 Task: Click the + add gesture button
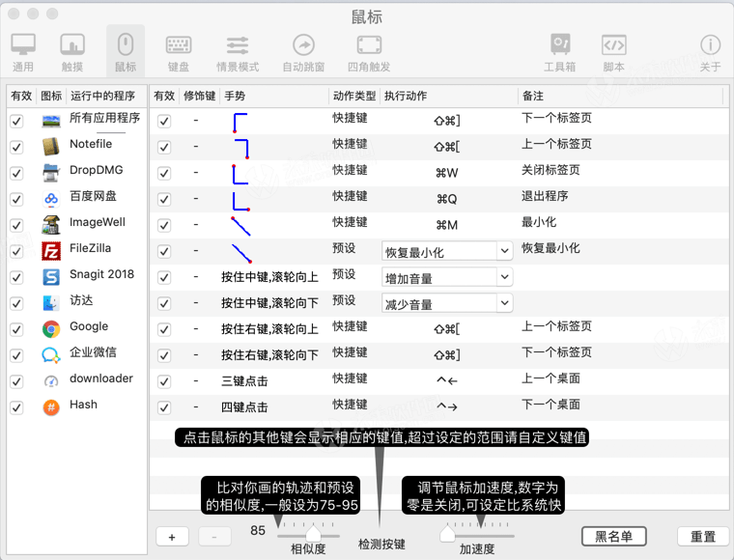172,537
